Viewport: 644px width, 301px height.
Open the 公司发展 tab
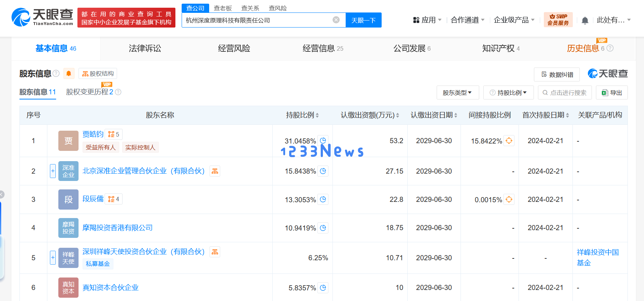tap(412, 48)
